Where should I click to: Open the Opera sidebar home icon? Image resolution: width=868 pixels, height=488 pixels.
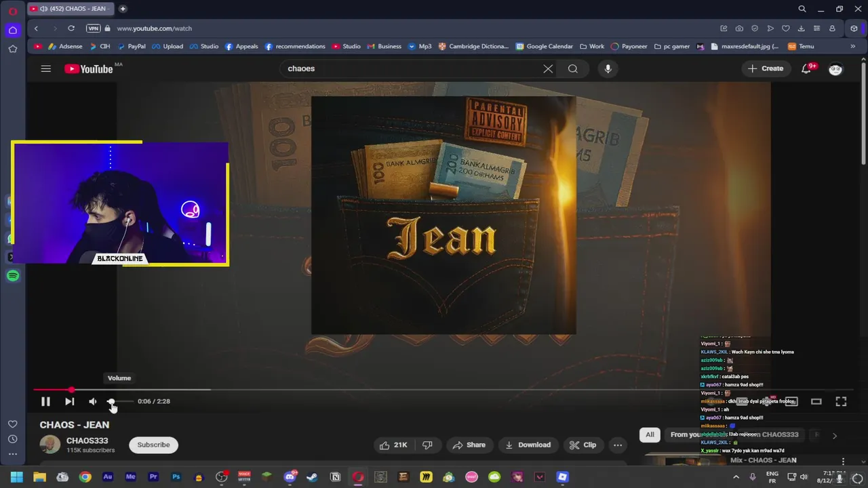point(12,30)
